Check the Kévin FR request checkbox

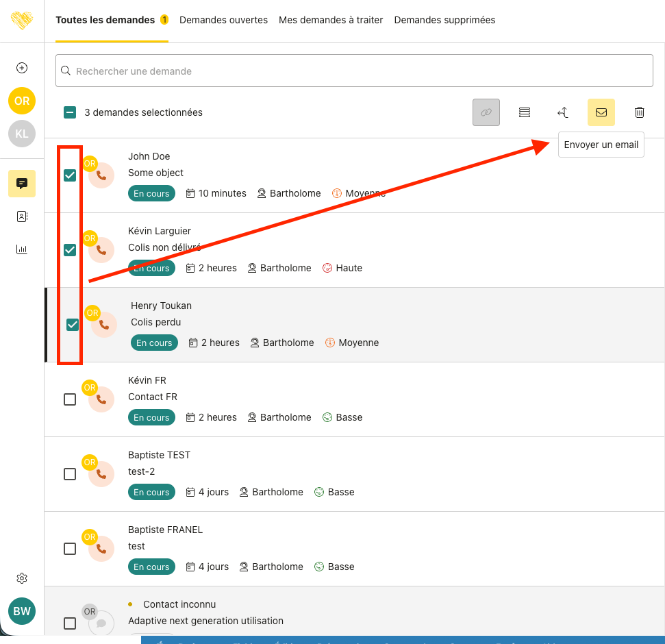click(x=70, y=399)
